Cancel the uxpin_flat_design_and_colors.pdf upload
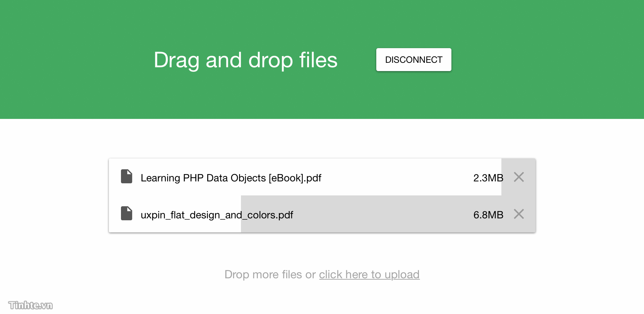Screen dimensions: 644x314 pos(519,214)
